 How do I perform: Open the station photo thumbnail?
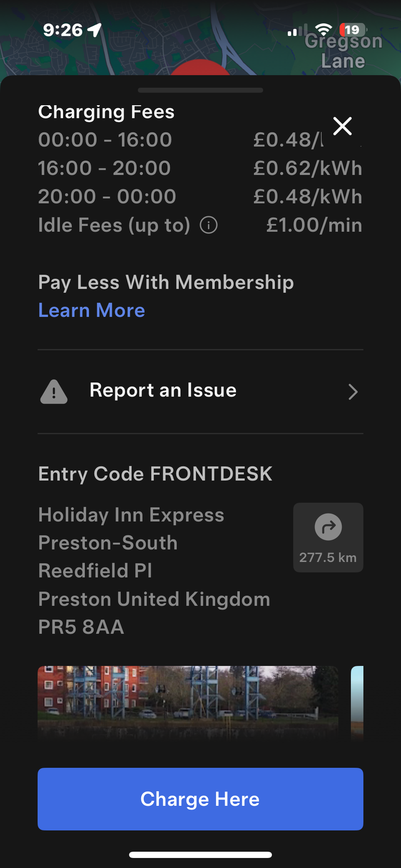coord(188,701)
